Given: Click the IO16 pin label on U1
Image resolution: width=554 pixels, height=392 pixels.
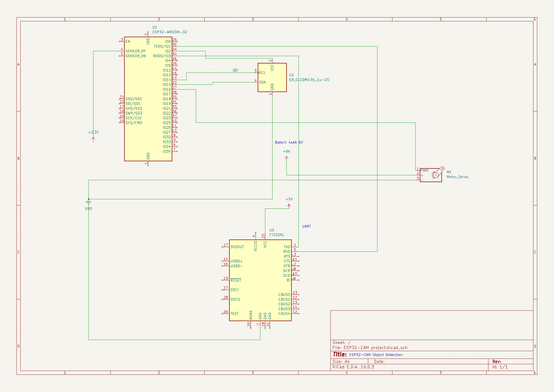Looking at the screenshot, I should coord(167,89).
